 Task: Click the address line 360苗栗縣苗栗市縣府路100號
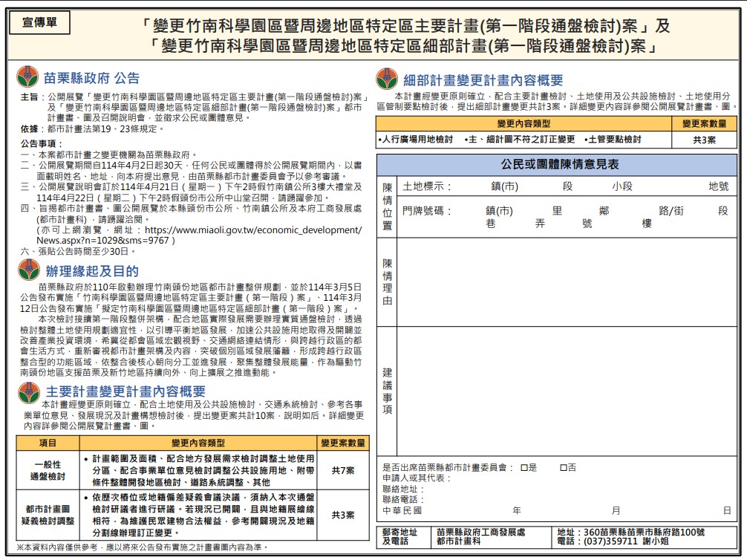pyautogui.click(x=630, y=532)
